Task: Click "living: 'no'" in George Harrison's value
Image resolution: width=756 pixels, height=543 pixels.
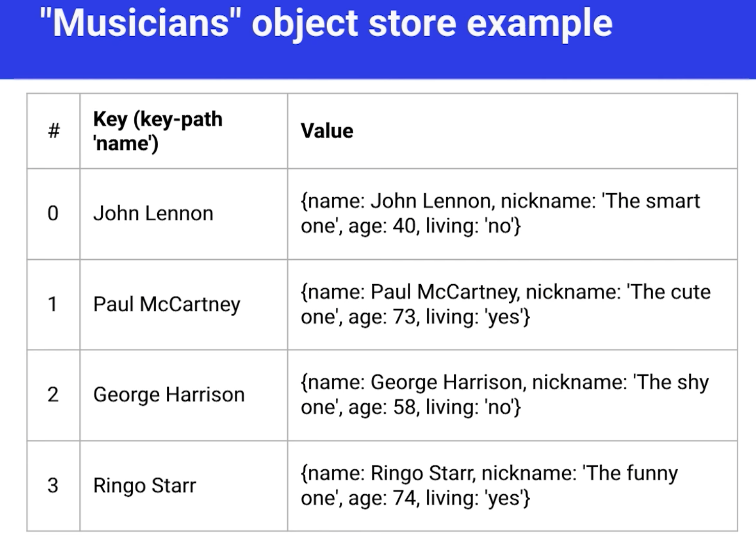Action: pos(473,407)
